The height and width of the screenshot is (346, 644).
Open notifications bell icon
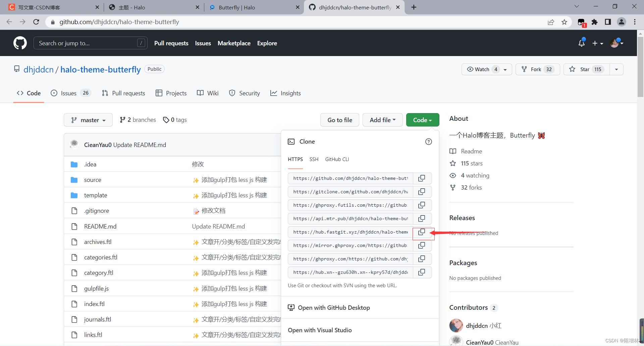(582, 43)
